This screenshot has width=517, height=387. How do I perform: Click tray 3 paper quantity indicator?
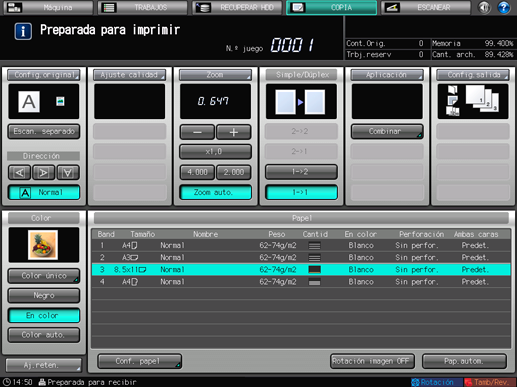pyautogui.click(x=314, y=270)
